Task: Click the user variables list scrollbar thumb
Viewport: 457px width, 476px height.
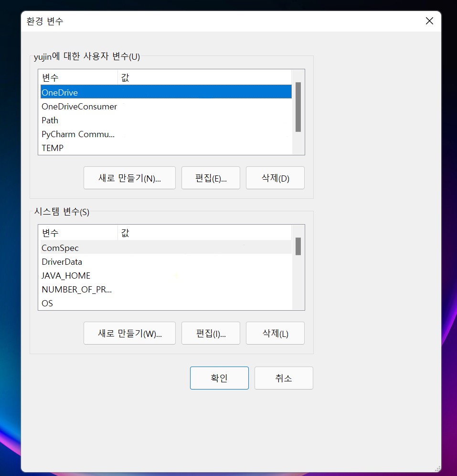Action: coord(298,107)
